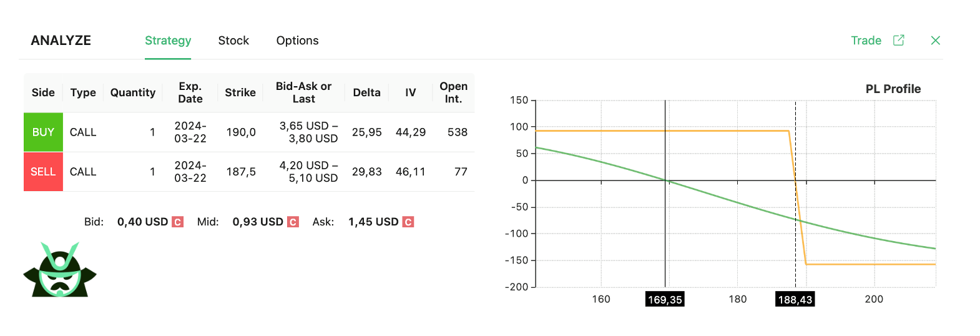Switch to the Strategy tab
This screenshot has height=336, width=980.
(168, 41)
